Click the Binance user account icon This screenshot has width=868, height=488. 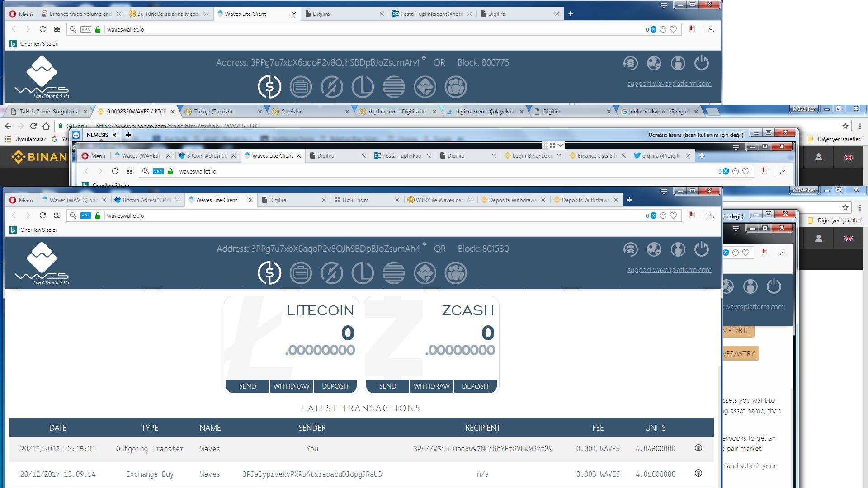[818, 157]
